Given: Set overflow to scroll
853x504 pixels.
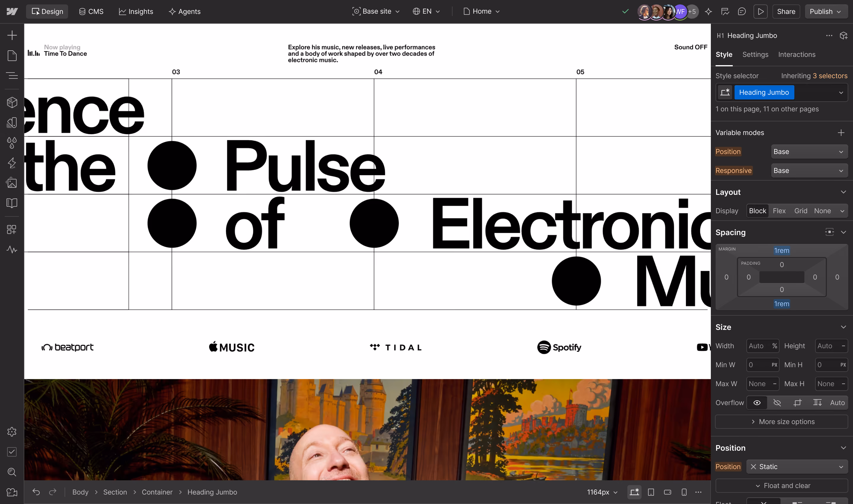Looking at the screenshot, I should 817,403.
